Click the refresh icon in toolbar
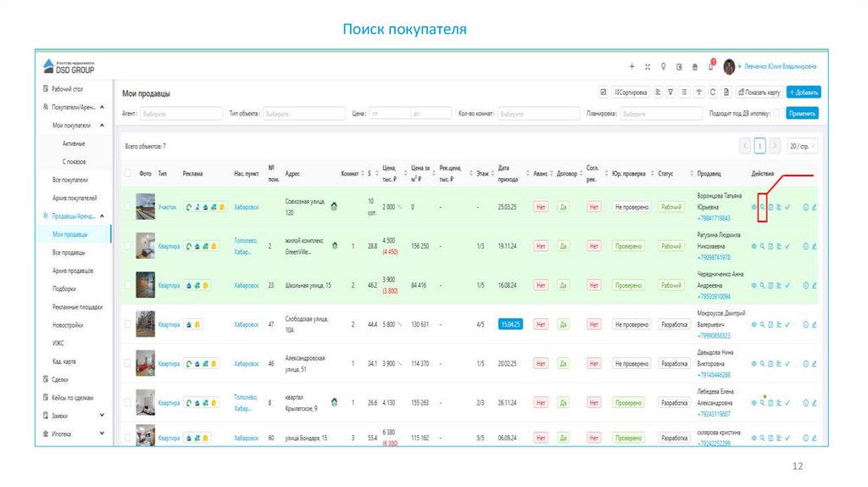The width and height of the screenshot is (868, 487). [713, 92]
